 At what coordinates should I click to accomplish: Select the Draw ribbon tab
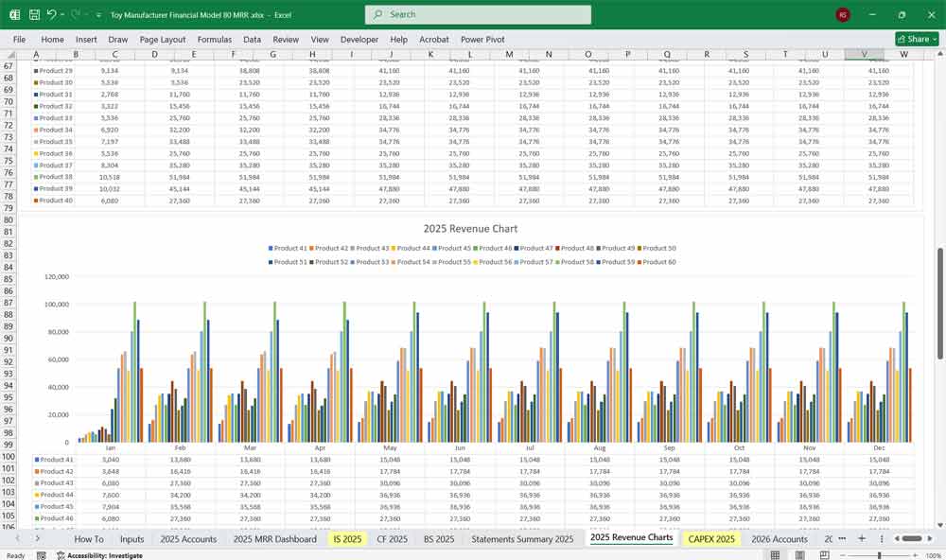[117, 39]
